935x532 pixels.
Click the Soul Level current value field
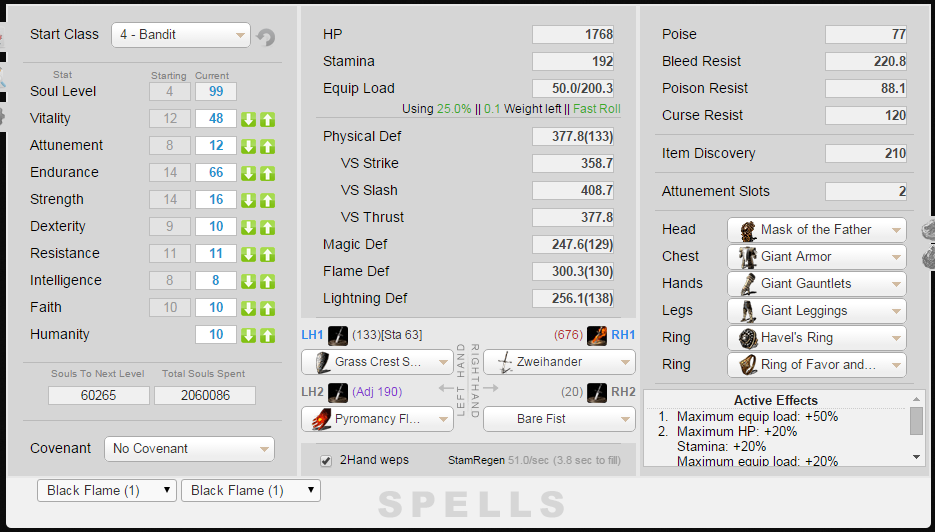click(x=216, y=92)
